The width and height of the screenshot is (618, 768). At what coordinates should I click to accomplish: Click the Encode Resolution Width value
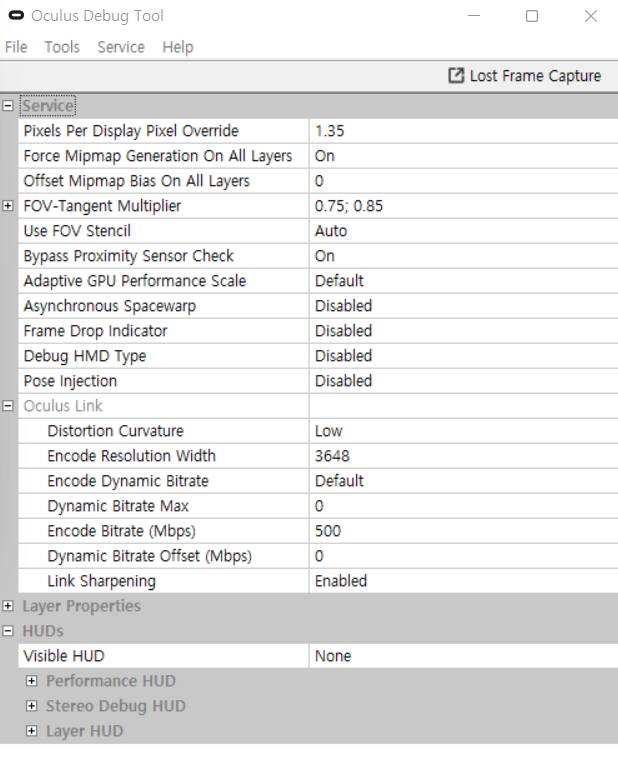(460, 456)
